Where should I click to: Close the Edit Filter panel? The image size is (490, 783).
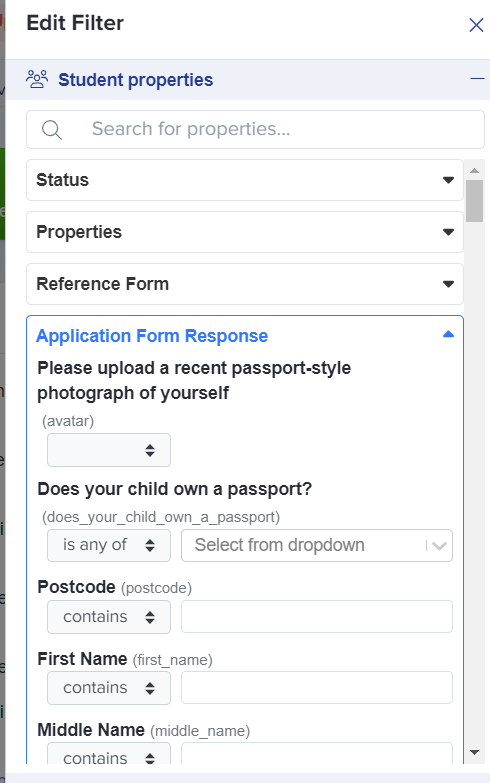click(476, 25)
